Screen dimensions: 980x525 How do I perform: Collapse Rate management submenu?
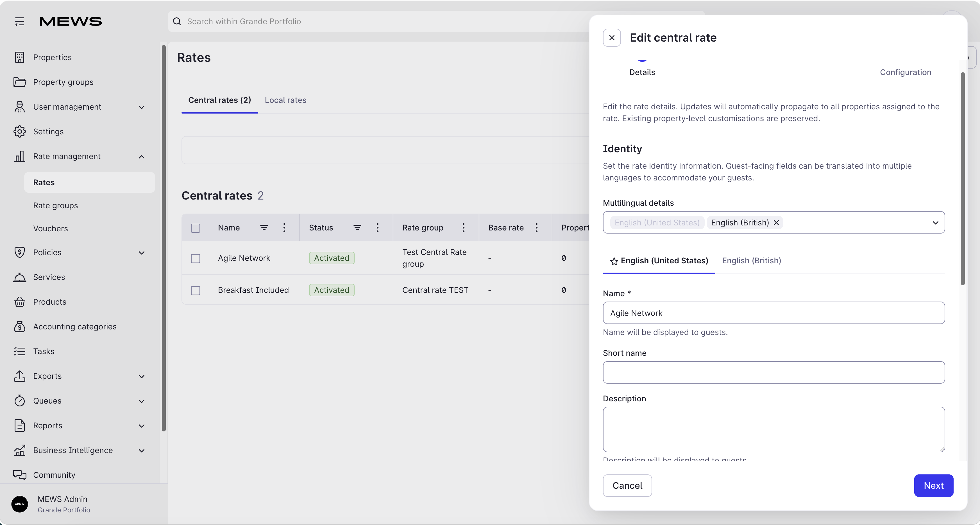[x=142, y=156]
